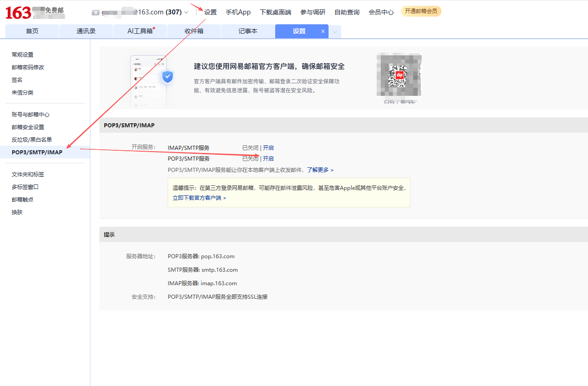Screen dimensions: 588x386
Task: Click the imap.163.com server address
Action: [x=218, y=283]
